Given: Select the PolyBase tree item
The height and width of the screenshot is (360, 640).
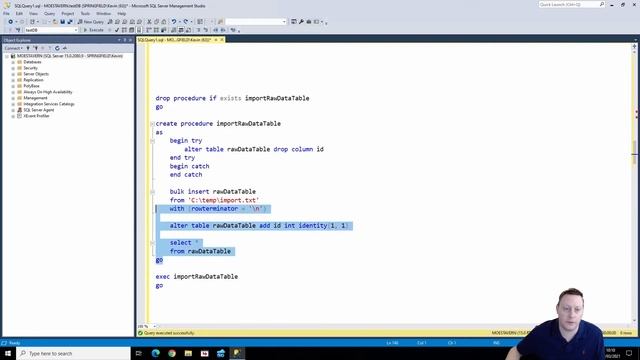Looking at the screenshot, I should tap(31, 86).
